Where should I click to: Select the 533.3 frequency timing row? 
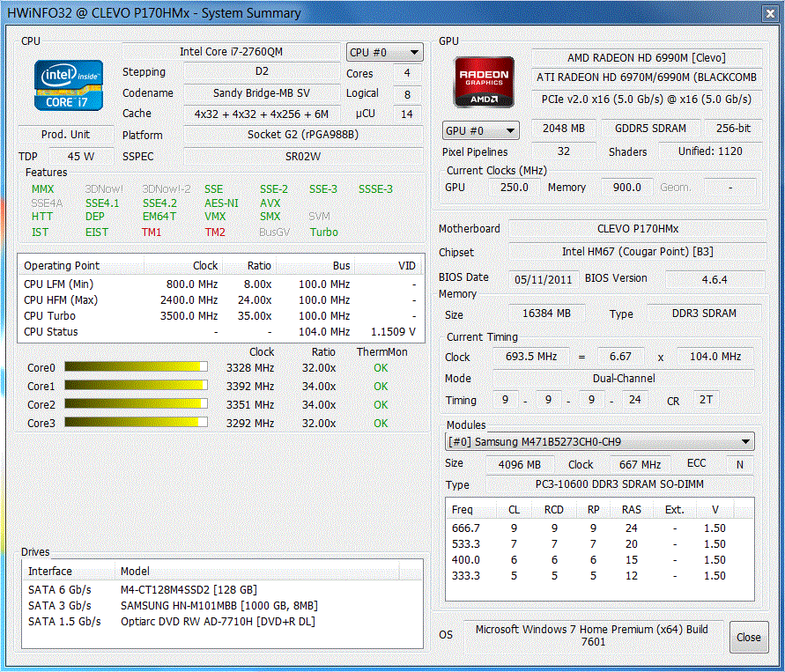click(599, 544)
